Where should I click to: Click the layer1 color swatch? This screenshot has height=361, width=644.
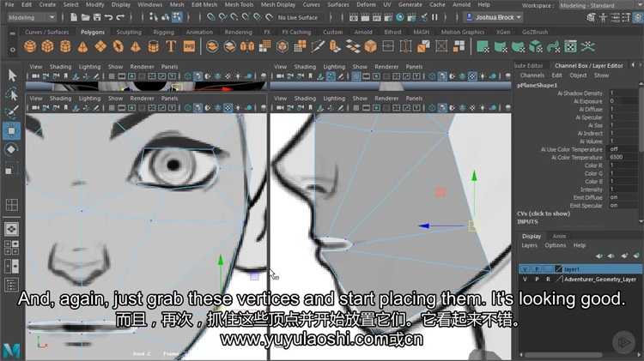pyautogui.click(x=559, y=269)
